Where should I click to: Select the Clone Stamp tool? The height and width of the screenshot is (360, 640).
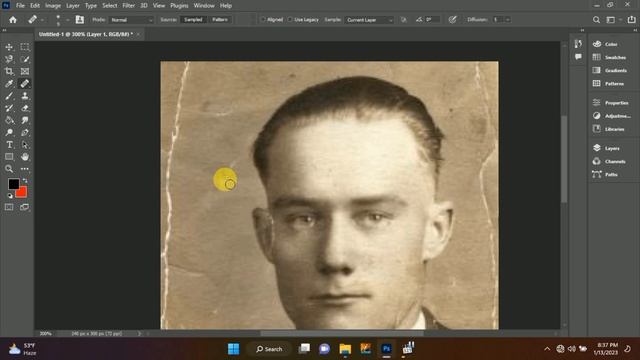click(25, 96)
